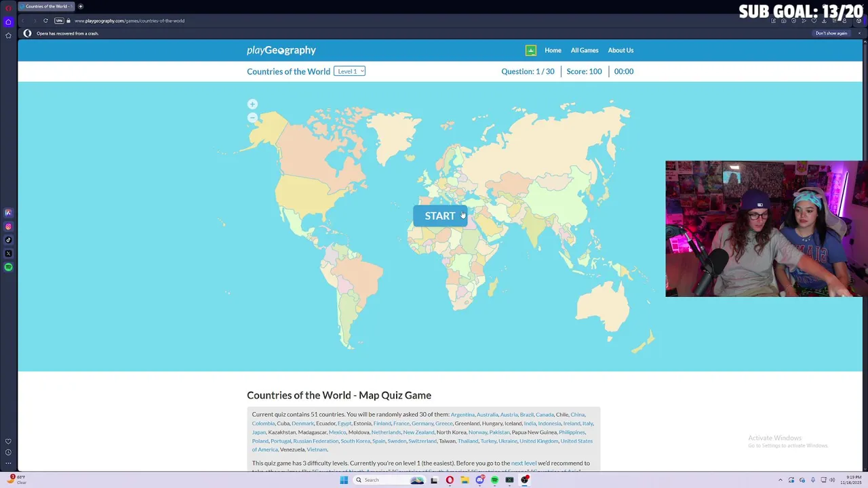The image size is (868, 488).
Task: Open TikTok in the Opera sidebar
Action: tap(8, 240)
